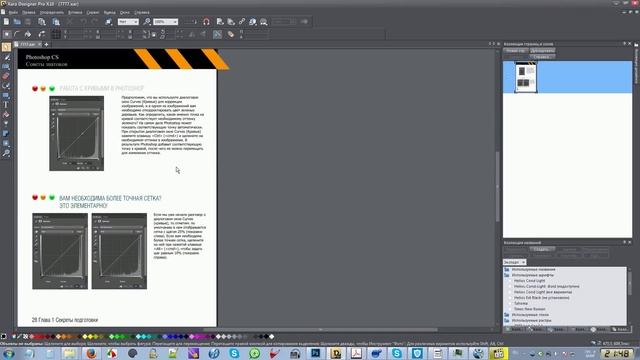The image size is (640, 360).
Task: Click the web preview globe icon
Action: [x=253, y=22]
